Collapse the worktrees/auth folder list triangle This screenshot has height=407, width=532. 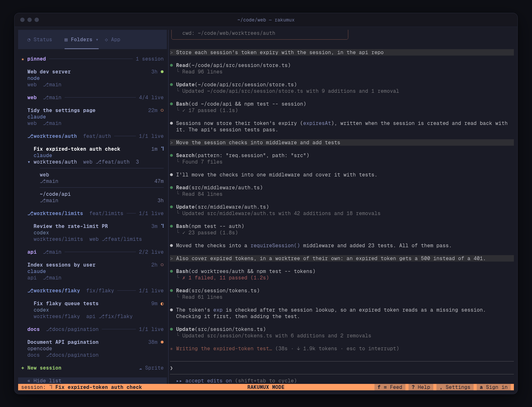pos(29,162)
